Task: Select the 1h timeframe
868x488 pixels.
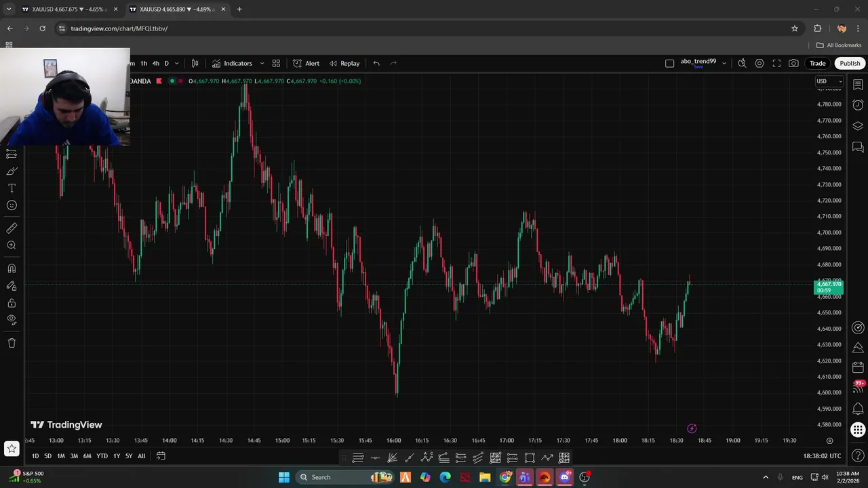Action: click(144, 63)
